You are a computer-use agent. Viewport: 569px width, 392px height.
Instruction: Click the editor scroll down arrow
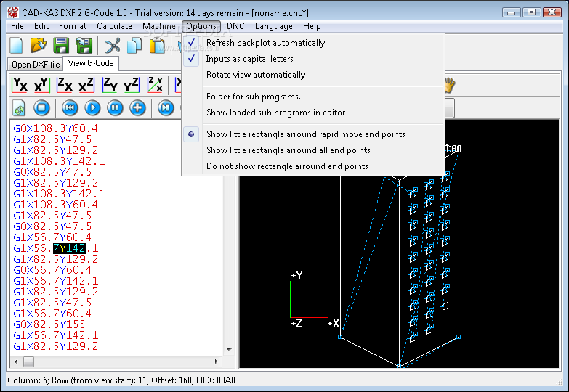tap(229, 350)
